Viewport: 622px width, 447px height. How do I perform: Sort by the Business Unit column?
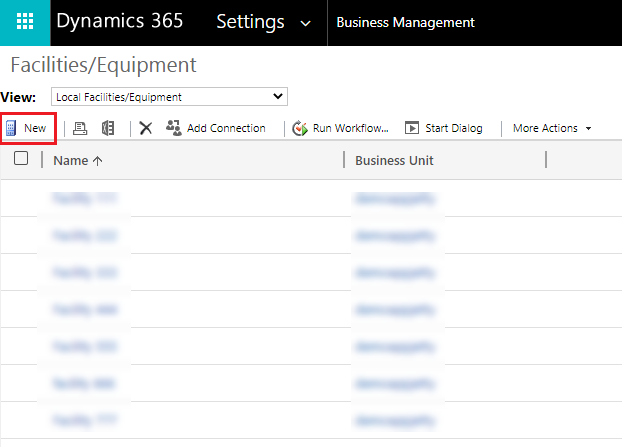coord(394,160)
